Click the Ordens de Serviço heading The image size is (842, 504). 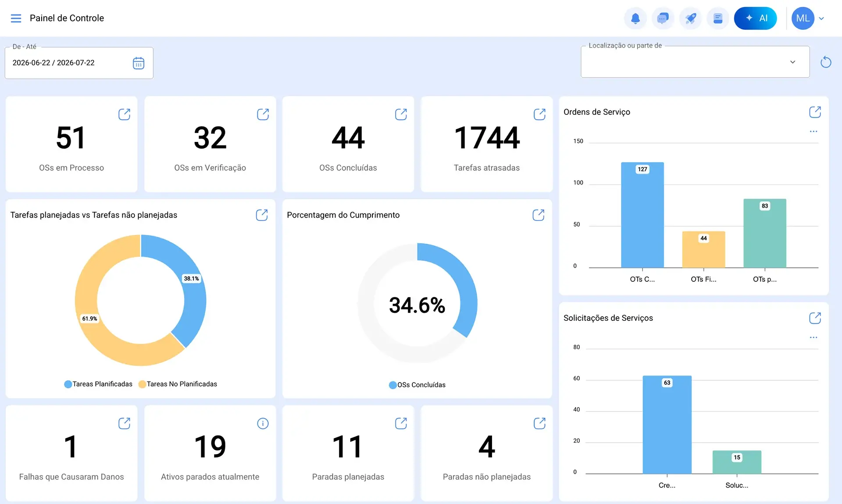coord(596,112)
